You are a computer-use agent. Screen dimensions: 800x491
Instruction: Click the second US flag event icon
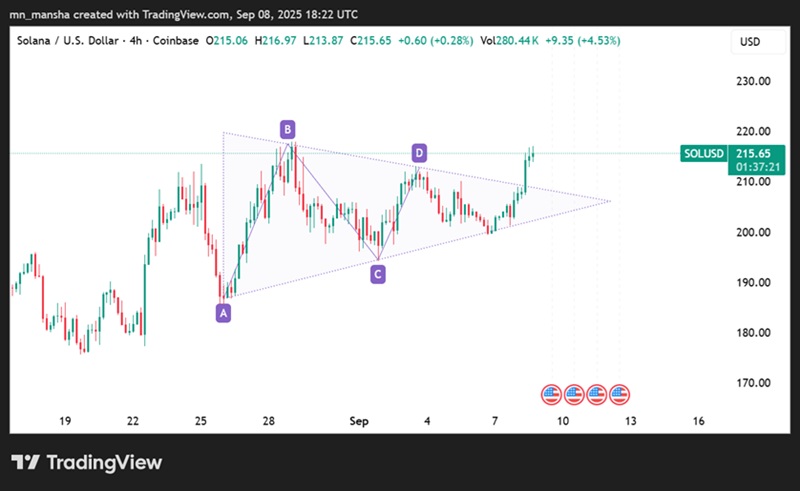pos(573,394)
